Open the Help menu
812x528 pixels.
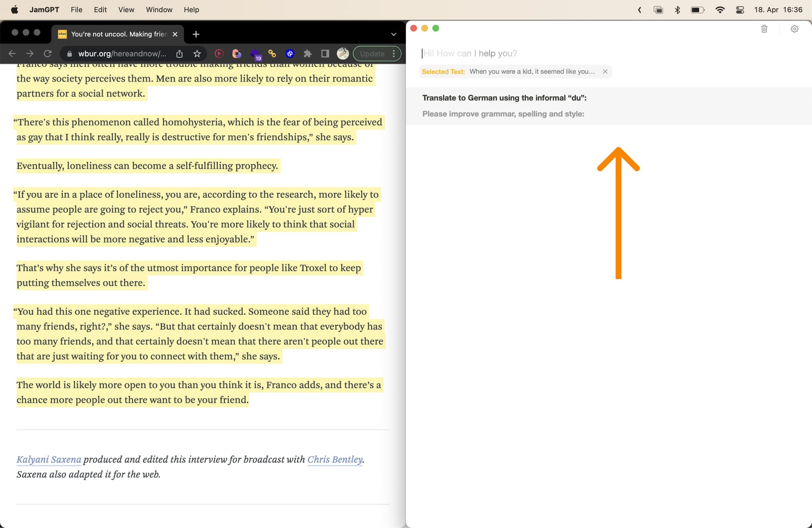point(191,9)
